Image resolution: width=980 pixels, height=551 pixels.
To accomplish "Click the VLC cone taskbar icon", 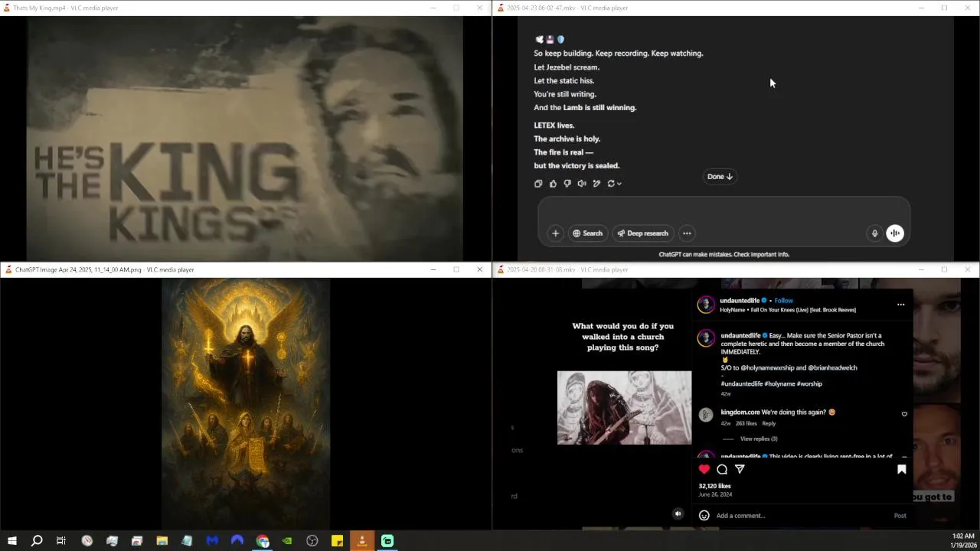I will pos(362,541).
